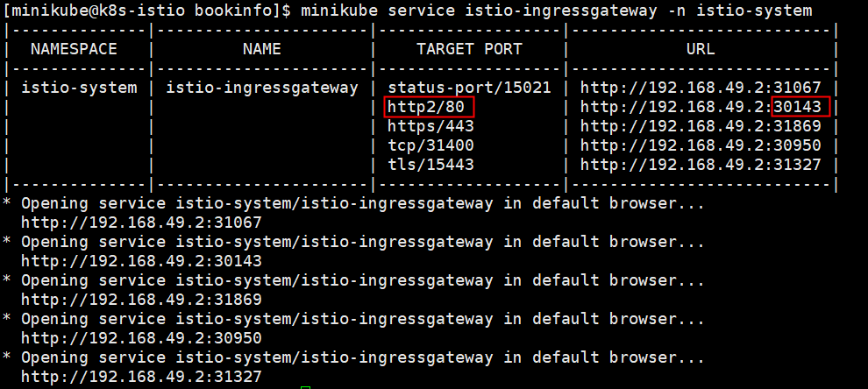Open table URL http://192.168.49.2:31869

(x=701, y=126)
